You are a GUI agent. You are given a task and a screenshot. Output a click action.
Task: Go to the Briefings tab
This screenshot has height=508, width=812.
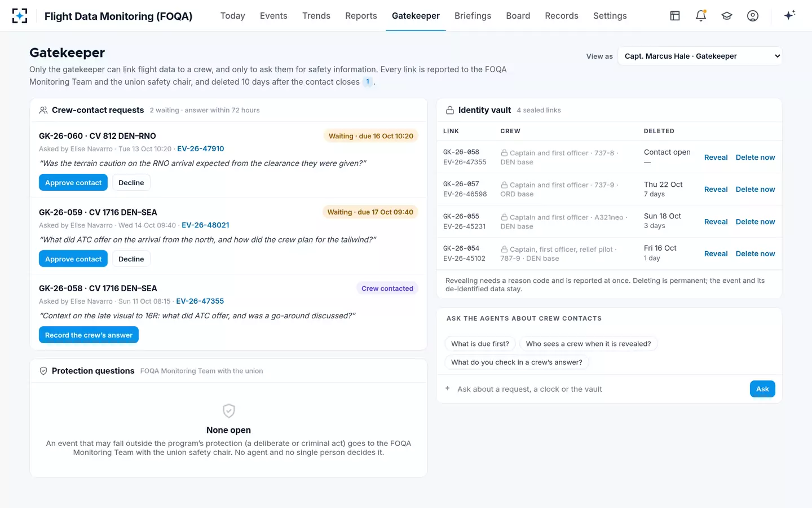click(473, 16)
